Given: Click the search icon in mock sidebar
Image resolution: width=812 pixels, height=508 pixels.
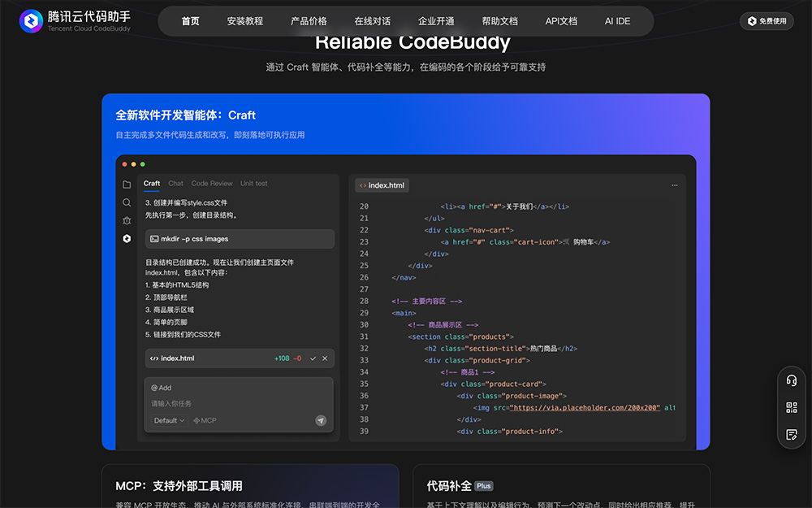Looking at the screenshot, I should pyautogui.click(x=127, y=202).
